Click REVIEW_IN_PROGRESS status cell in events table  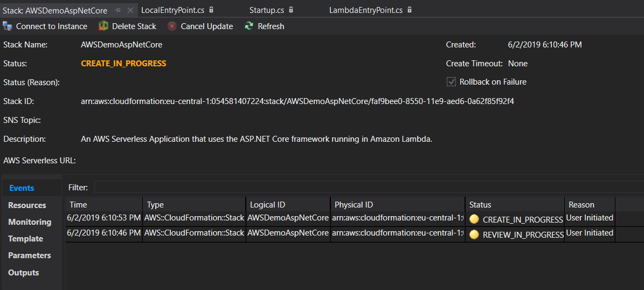515,234
